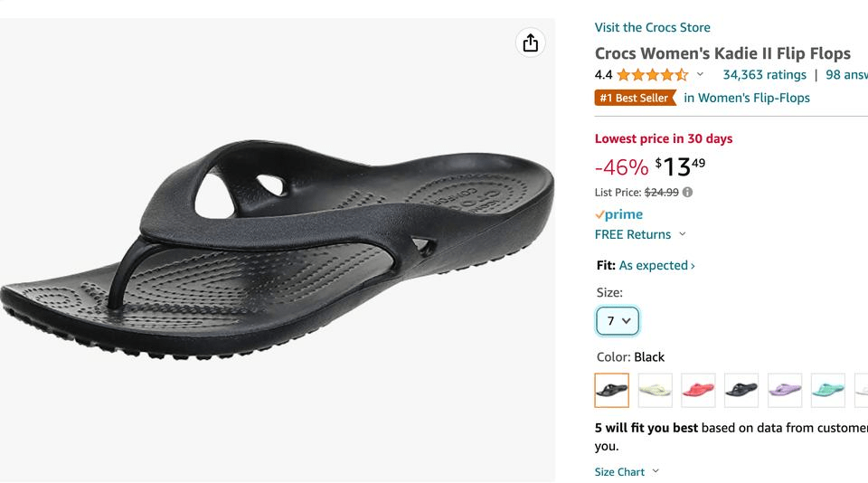Click the #1 Best Seller badge
The height and width of the screenshot is (483, 868).
[x=635, y=98]
